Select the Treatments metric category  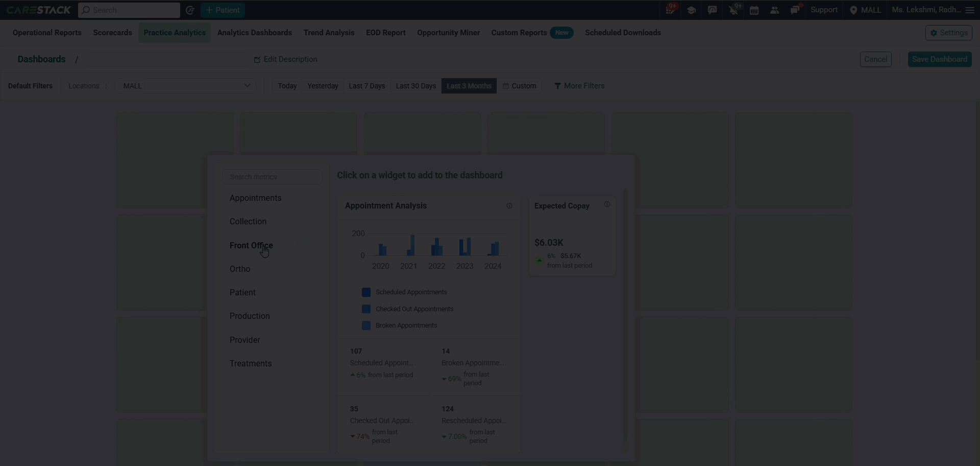click(251, 364)
